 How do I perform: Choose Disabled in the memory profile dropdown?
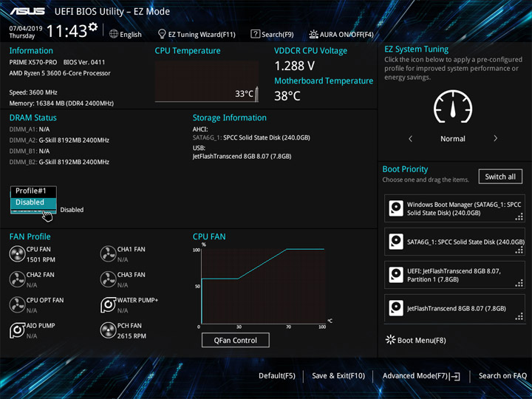pos(33,202)
